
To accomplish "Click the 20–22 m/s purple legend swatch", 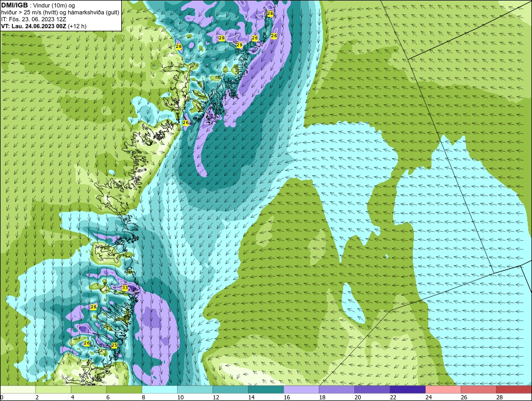I will 372,389.
